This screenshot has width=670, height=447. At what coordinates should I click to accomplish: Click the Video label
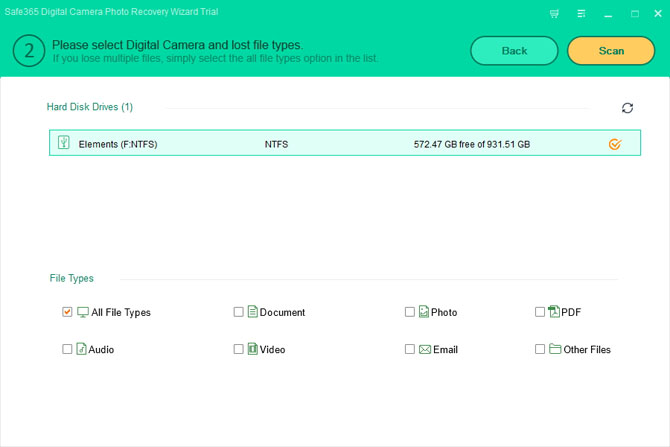273,350
